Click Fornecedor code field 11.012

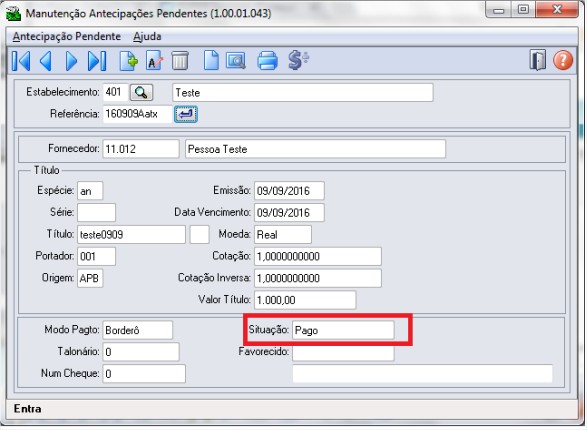(x=141, y=149)
